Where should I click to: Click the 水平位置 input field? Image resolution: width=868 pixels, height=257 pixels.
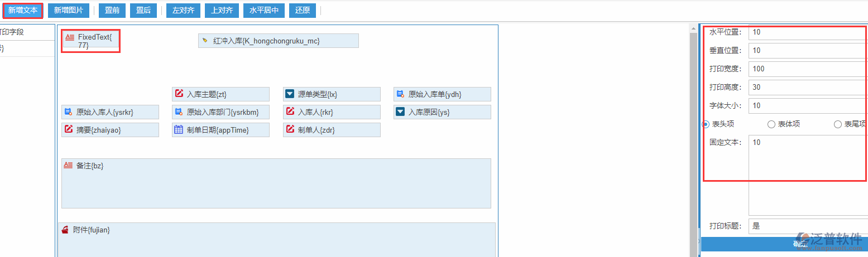808,32
